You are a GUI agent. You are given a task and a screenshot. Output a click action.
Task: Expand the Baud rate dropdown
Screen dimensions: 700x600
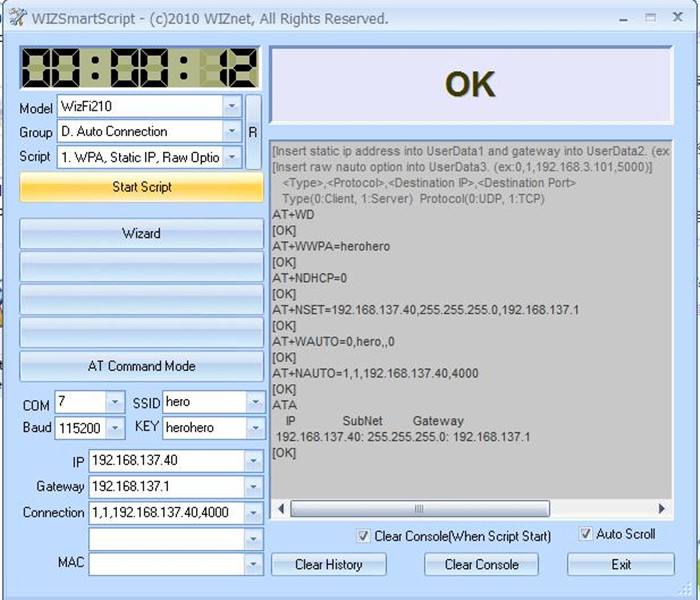(115, 428)
